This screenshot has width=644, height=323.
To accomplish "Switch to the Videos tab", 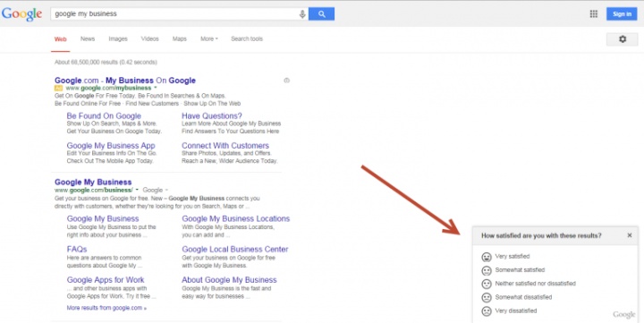I will click(150, 39).
